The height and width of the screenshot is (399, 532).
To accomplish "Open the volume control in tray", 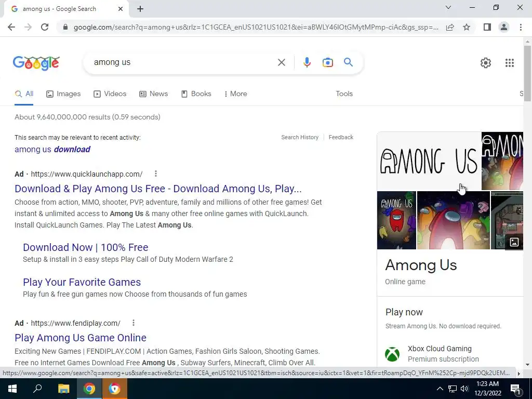I will [x=464, y=389].
